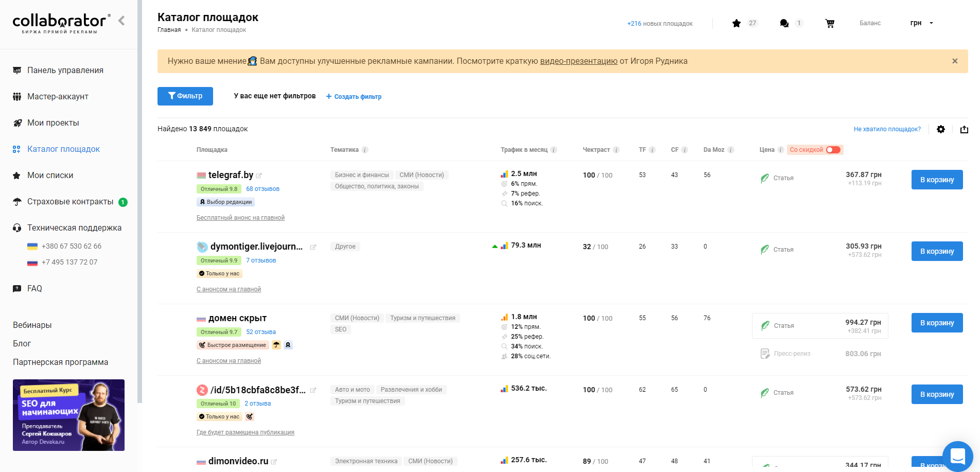Sort by Трафик в месяц column header
This screenshot has height=472, width=980.
[x=524, y=150]
